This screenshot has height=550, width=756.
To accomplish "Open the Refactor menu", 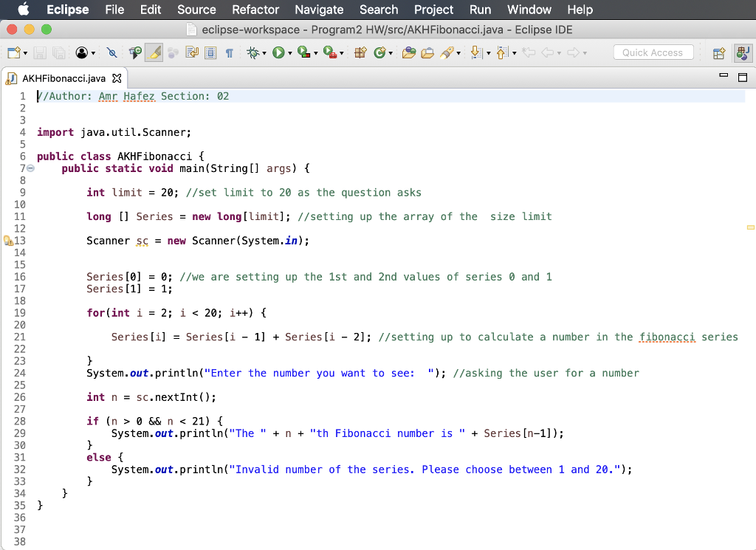I will point(255,10).
